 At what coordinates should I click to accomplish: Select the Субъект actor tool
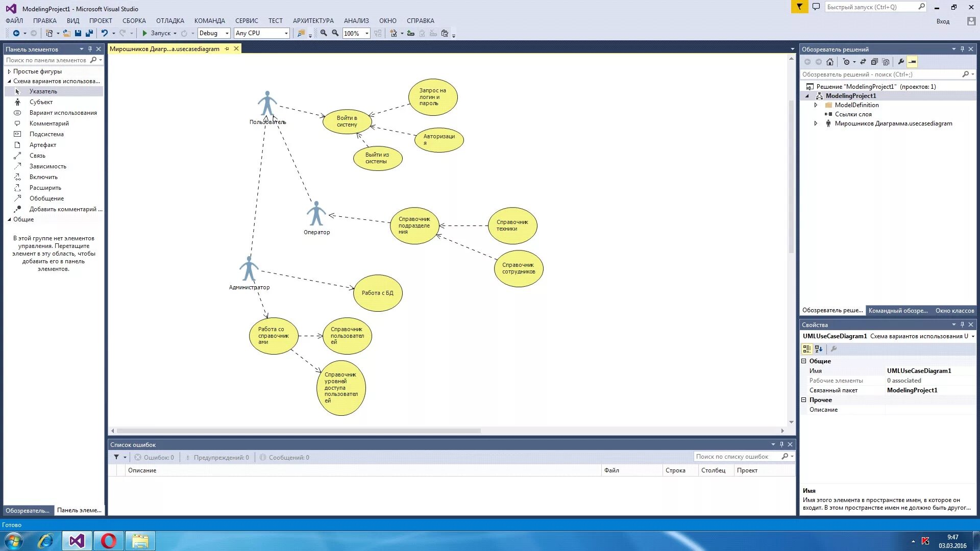(x=41, y=102)
